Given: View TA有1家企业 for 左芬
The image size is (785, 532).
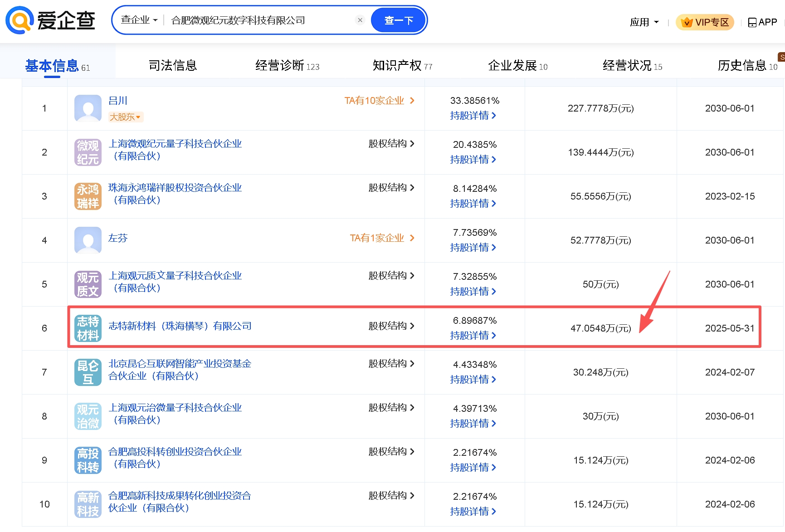Looking at the screenshot, I should pyautogui.click(x=382, y=238).
